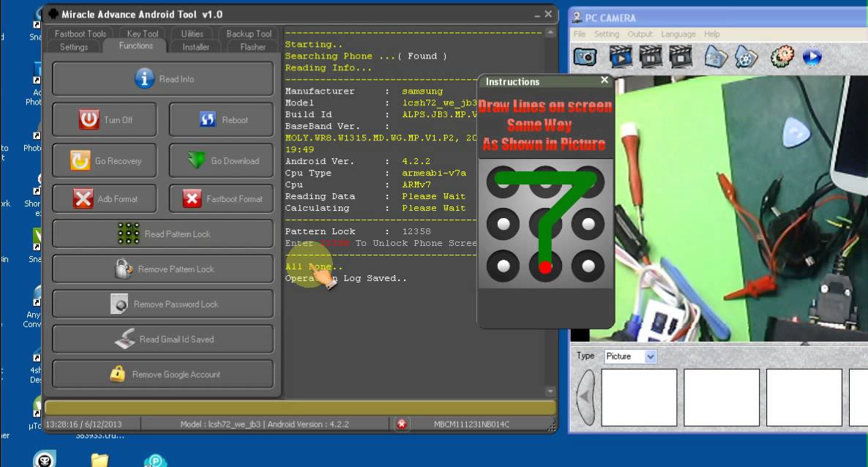Click the green arrow icon on Go Download

point(196,160)
